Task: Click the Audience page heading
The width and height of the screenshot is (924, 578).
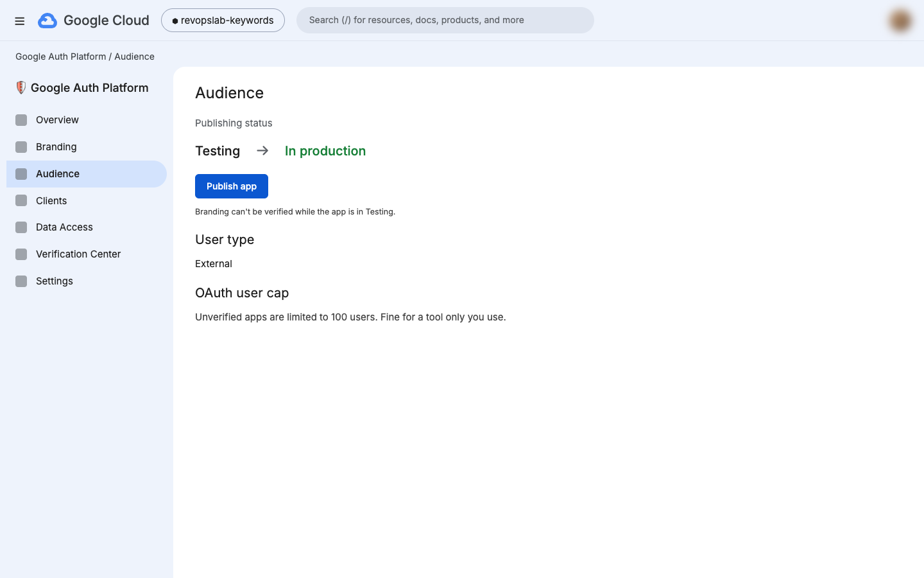Action: (230, 93)
